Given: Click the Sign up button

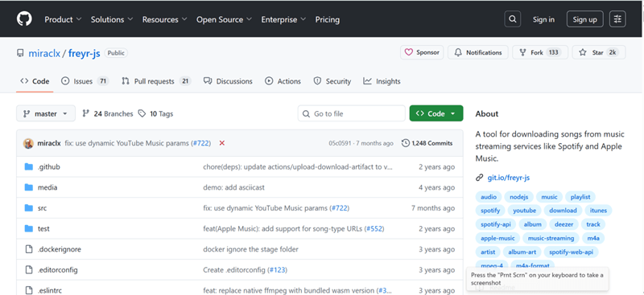Looking at the screenshot, I should point(585,19).
